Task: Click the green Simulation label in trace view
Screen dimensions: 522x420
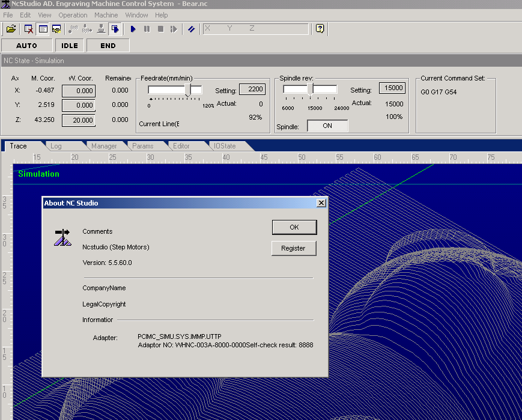Action: 38,174
